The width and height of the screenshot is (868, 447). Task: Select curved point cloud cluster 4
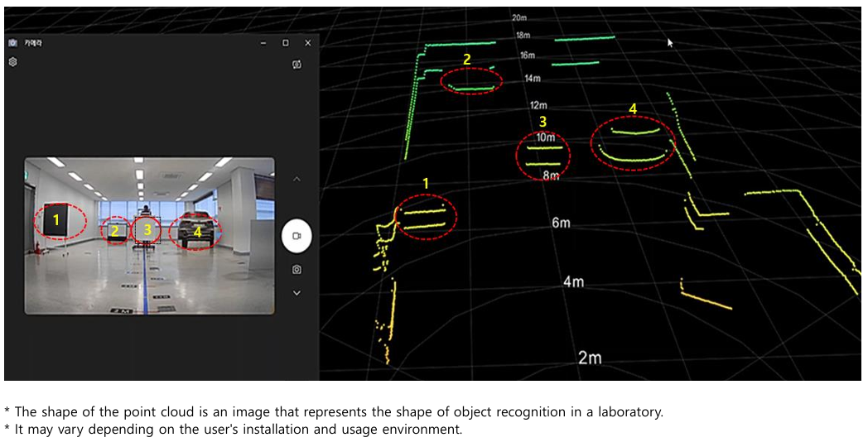(634, 144)
